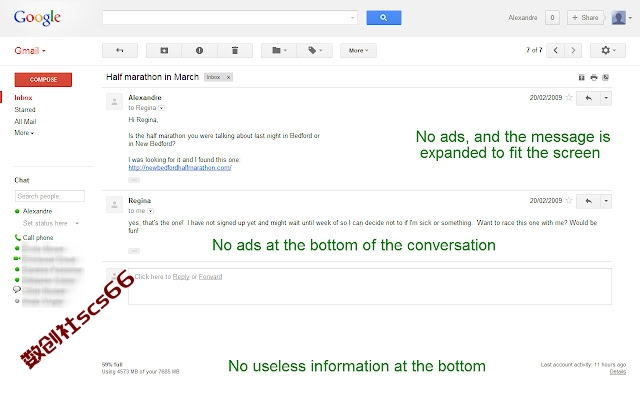Screen dimensions: 640x400
Task: Remove the Inbox label from conversation
Action: click(x=229, y=77)
